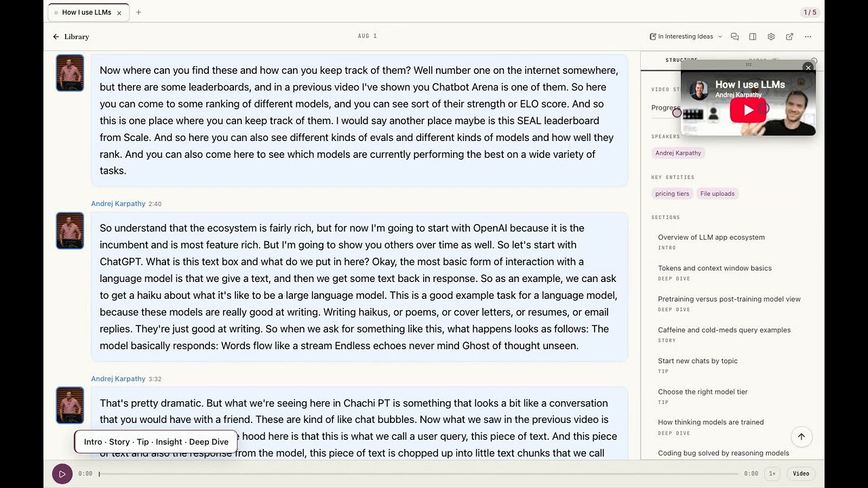The height and width of the screenshot is (488, 868).
Task: Select the Chatbot Arena leaderboards paragraph
Action: (x=359, y=120)
